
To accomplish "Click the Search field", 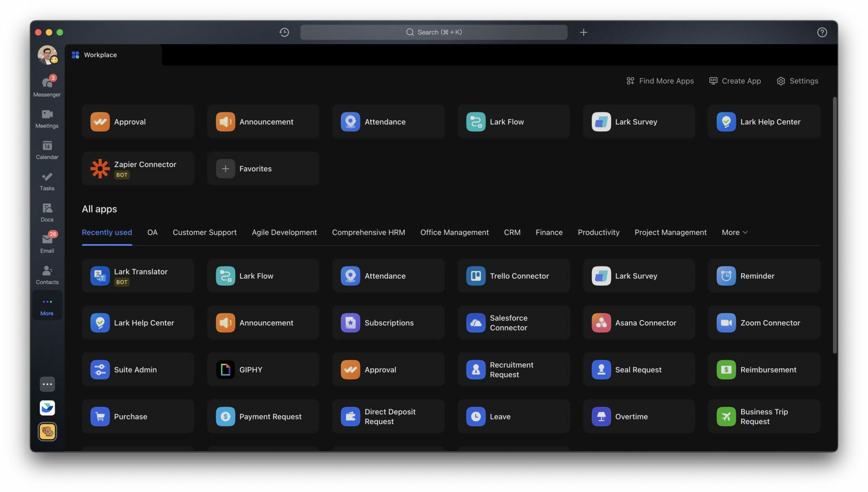I will tap(434, 32).
